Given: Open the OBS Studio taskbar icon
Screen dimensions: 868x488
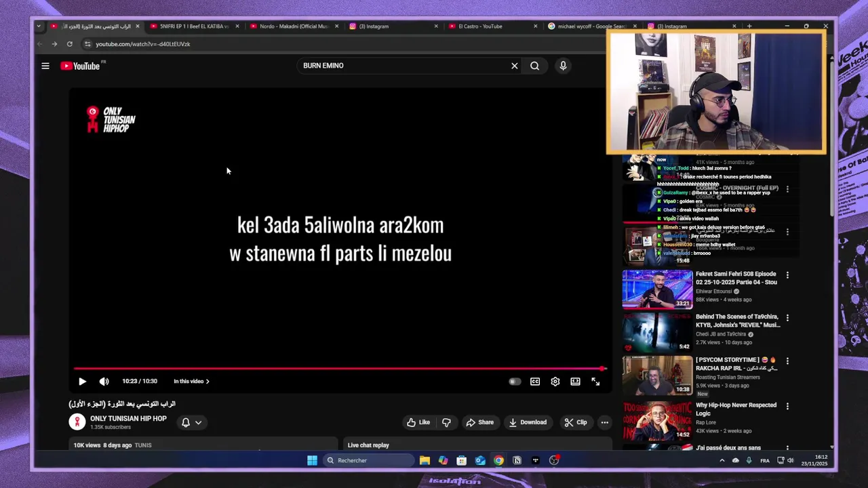Looking at the screenshot, I should [554, 460].
